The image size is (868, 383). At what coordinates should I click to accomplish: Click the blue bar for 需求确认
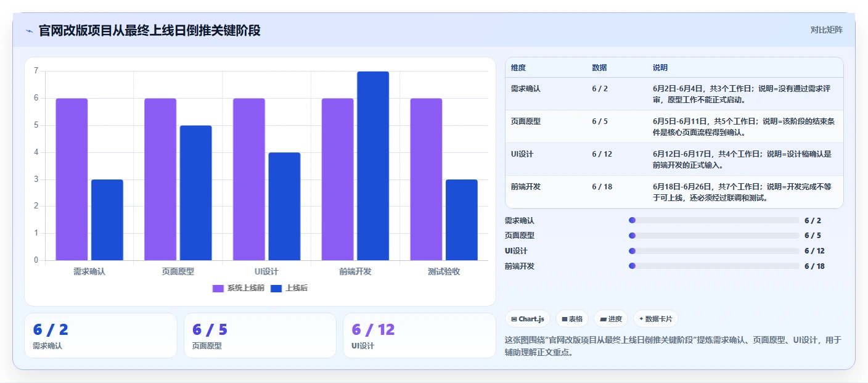pyautogui.click(x=107, y=220)
